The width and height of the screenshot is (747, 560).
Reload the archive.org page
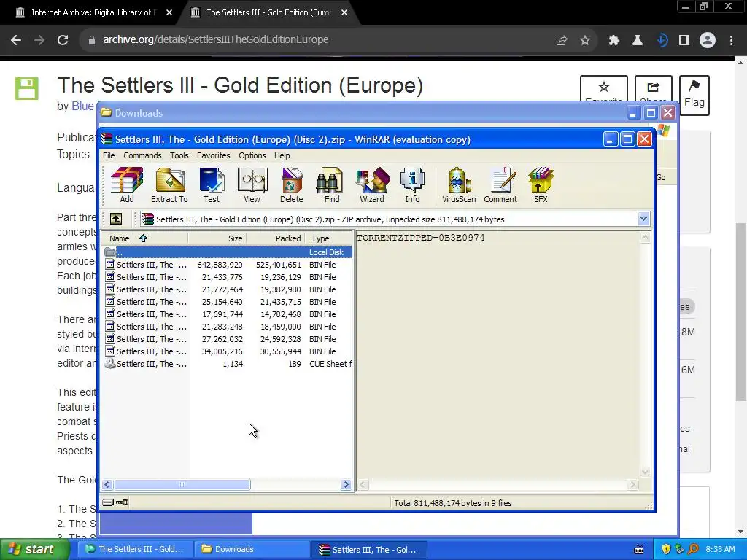[x=63, y=40]
